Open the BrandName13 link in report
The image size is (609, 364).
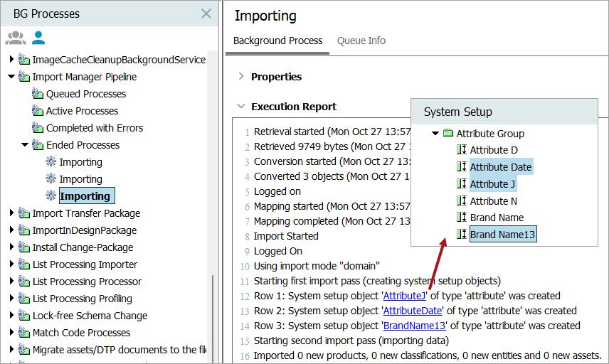click(x=414, y=326)
